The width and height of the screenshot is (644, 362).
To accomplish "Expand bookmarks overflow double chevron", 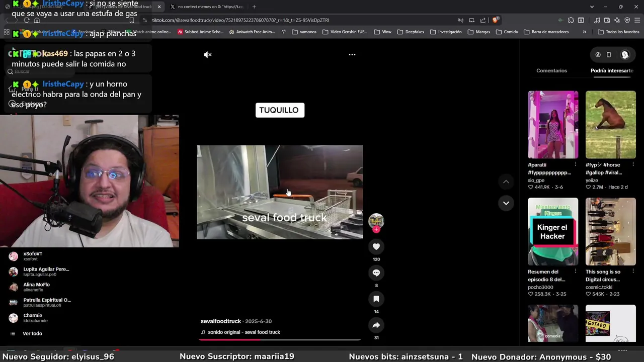I will (584, 32).
